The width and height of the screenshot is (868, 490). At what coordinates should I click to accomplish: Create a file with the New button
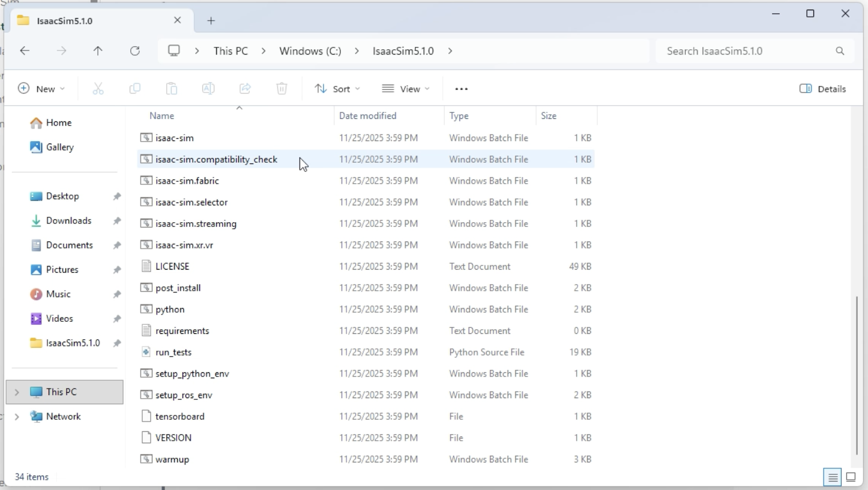(x=41, y=88)
